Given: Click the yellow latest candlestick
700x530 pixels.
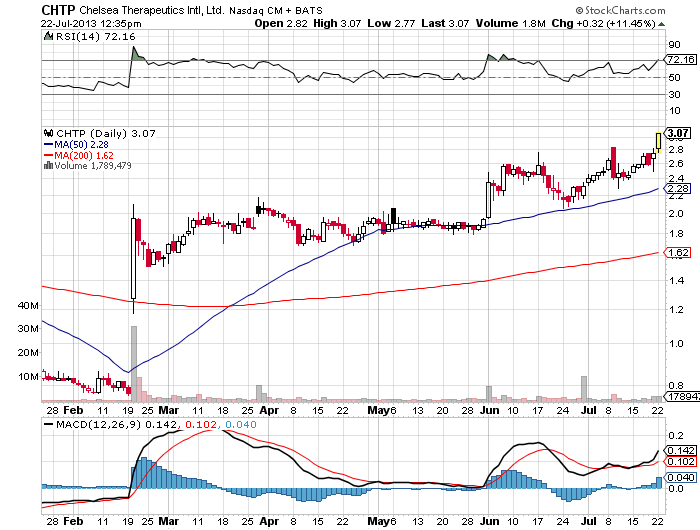Looking at the screenshot, I should tap(658, 143).
